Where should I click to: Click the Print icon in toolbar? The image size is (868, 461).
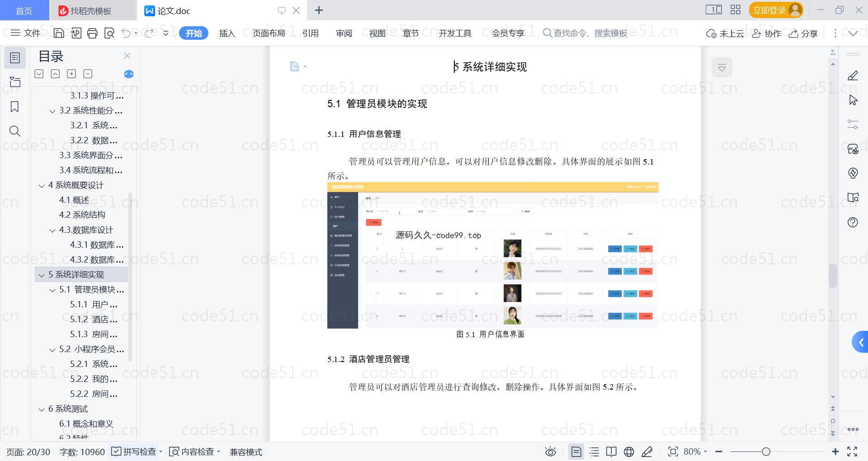click(92, 33)
